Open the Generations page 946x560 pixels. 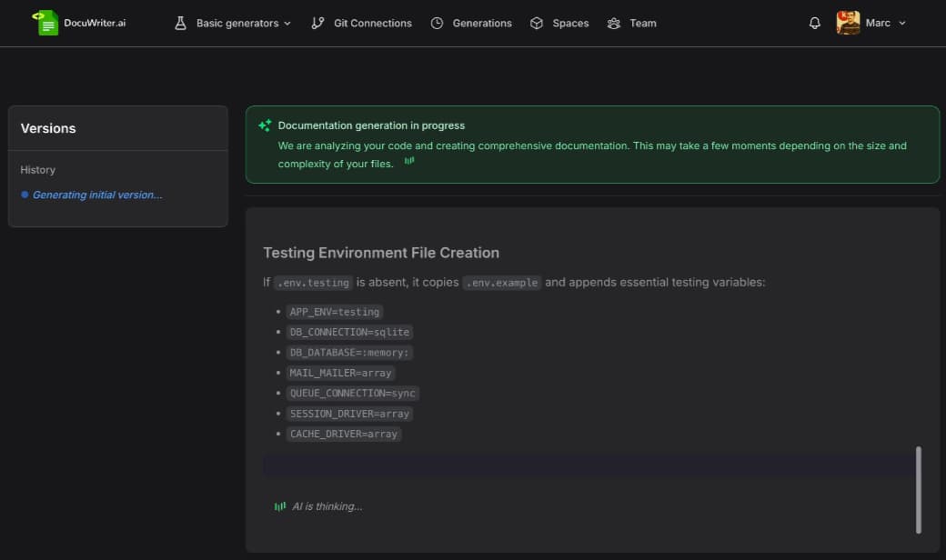pyautogui.click(x=481, y=23)
